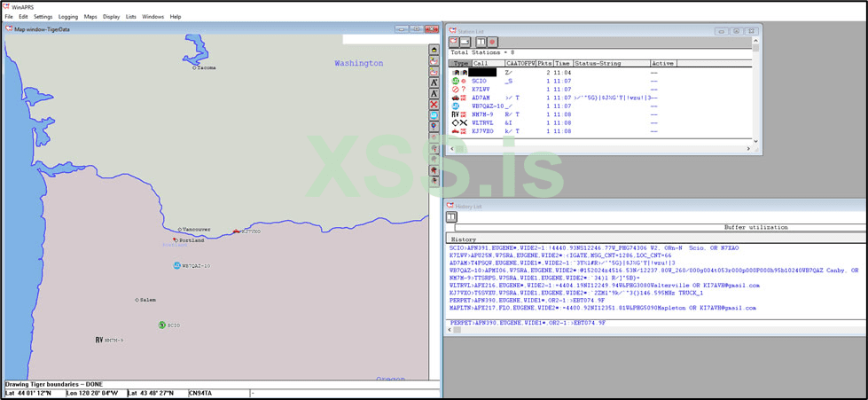Click the Tacoma city marker on the map
Screen dimensions: 868x400
pos(194,68)
